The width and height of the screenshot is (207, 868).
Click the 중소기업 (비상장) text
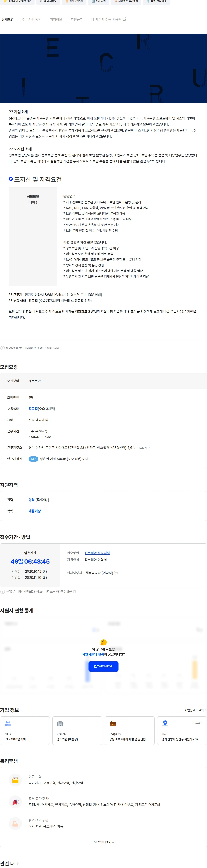[x=67, y=739]
